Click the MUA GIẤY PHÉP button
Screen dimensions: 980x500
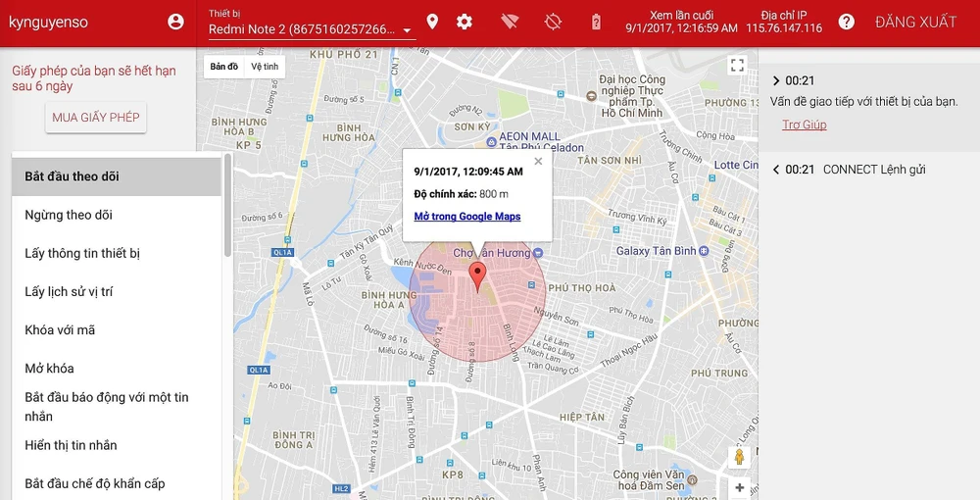pos(96,118)
